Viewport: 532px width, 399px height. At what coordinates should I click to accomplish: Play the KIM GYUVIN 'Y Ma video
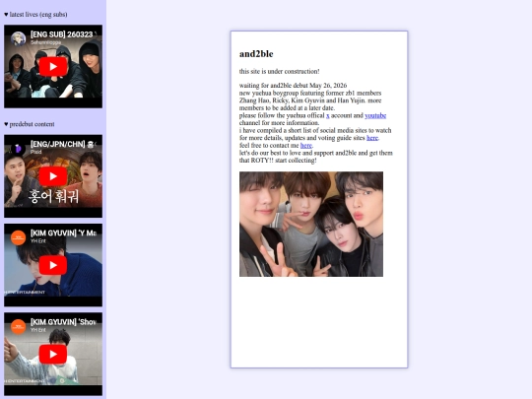pyautogui.click(x=53, y=265)
